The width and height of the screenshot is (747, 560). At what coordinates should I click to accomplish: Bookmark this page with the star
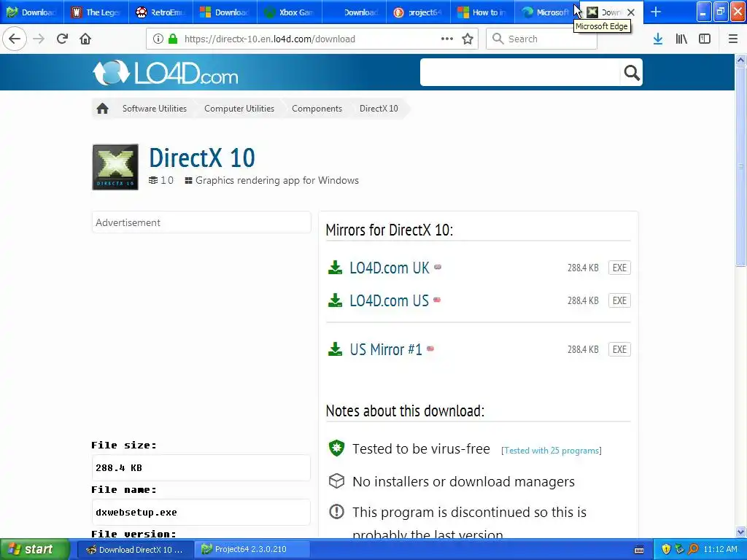[468, 39]
